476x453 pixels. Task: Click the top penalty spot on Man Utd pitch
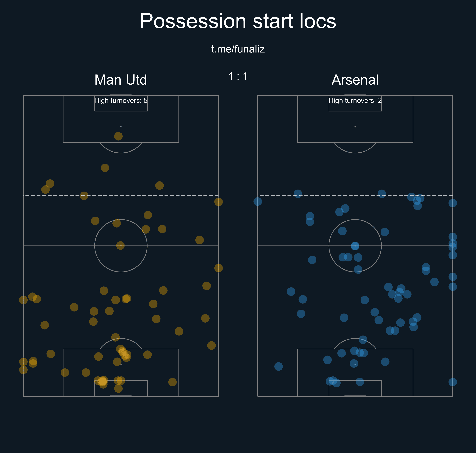pyautogui.click(x=121, y=127)
